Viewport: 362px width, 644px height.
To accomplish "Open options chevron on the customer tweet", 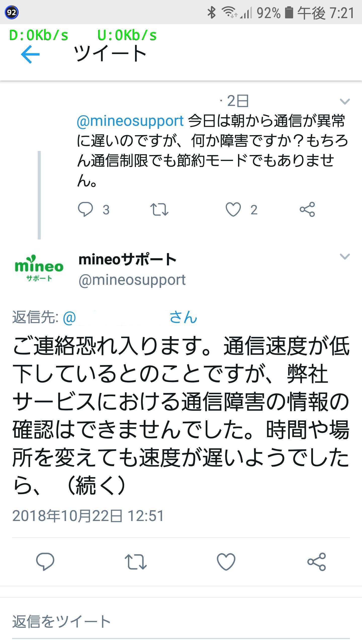I will coord(345,101).
